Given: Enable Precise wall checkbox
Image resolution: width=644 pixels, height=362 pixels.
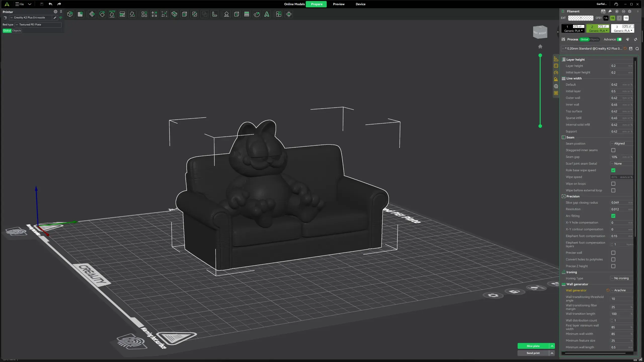Looking at the screenshot, I should coord(613,253).
